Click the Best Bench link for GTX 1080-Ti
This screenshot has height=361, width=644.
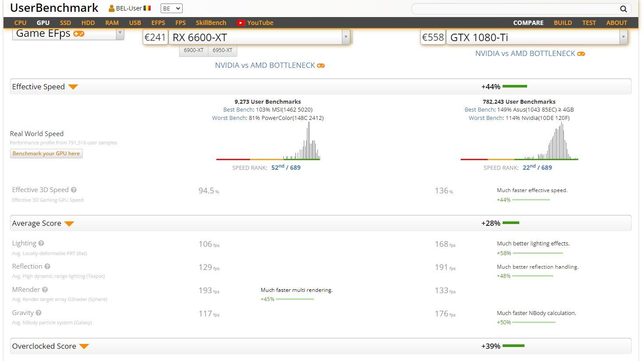(479, 110)
